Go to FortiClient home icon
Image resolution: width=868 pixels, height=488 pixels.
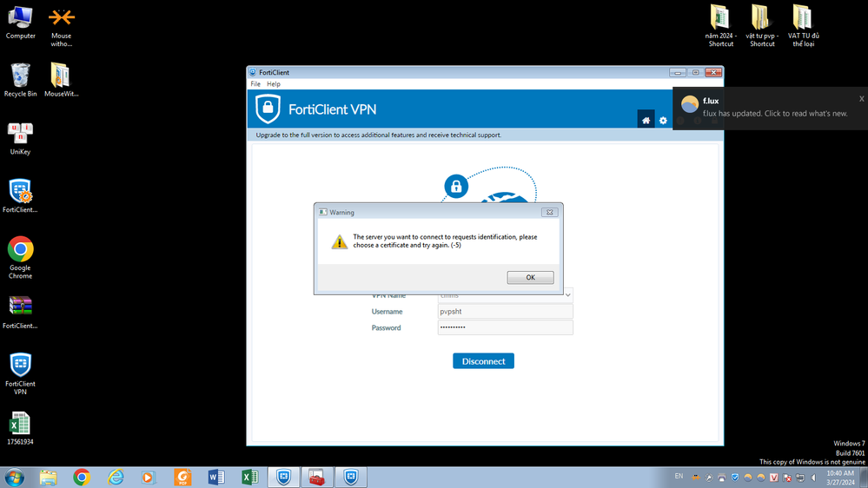click(x=646, y=120)
